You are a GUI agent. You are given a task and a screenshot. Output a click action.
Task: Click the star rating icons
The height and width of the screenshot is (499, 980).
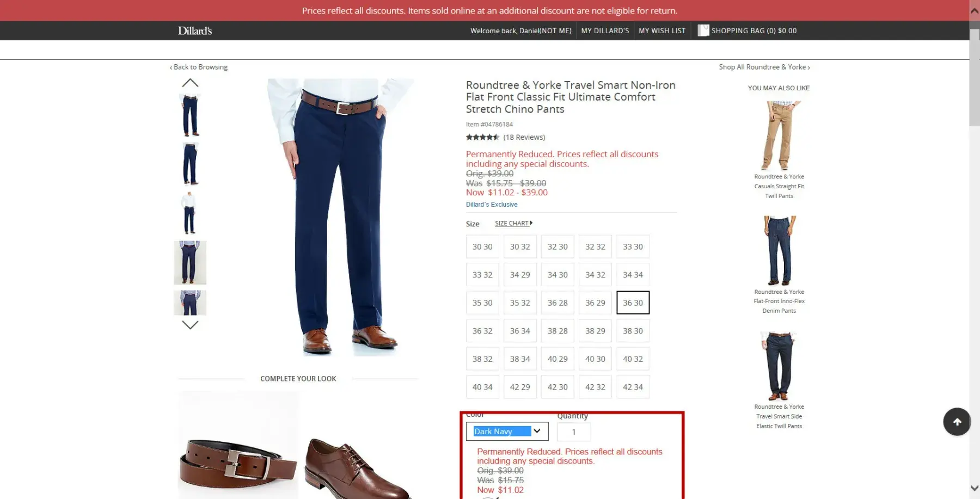[x=482, y=137]
